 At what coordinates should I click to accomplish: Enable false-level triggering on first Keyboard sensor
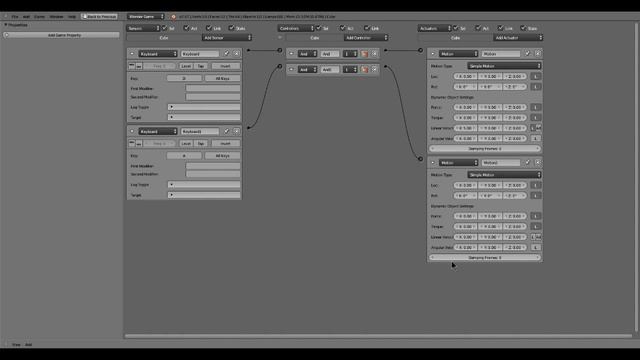pyautogui.click(x=139, y=66)
